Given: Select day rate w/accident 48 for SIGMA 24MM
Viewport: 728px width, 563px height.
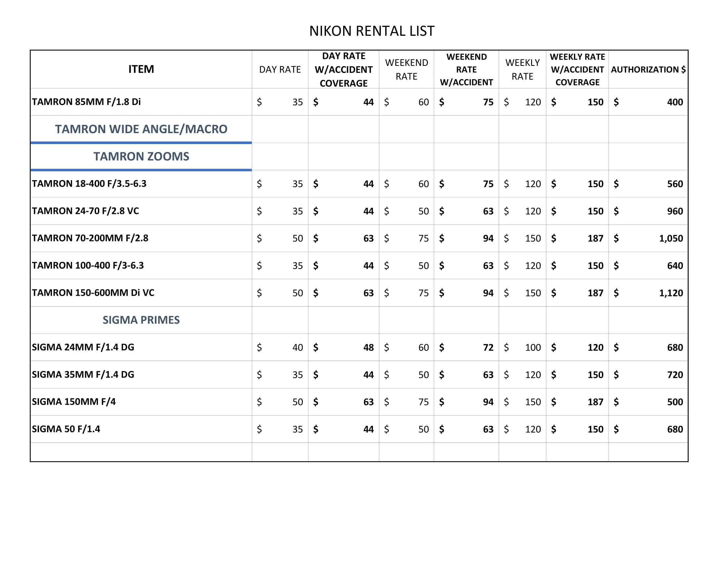Looking at the screenshot, I should click(368, 347).
